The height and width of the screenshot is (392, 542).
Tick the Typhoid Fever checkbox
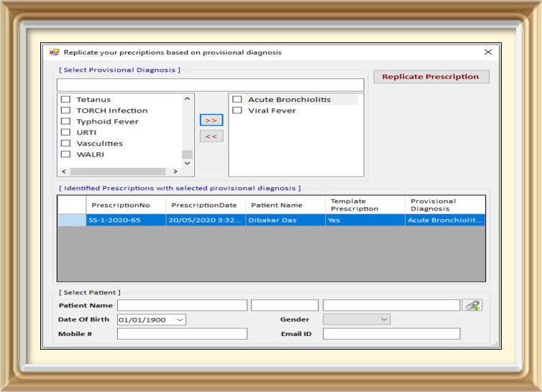point(65,121)
